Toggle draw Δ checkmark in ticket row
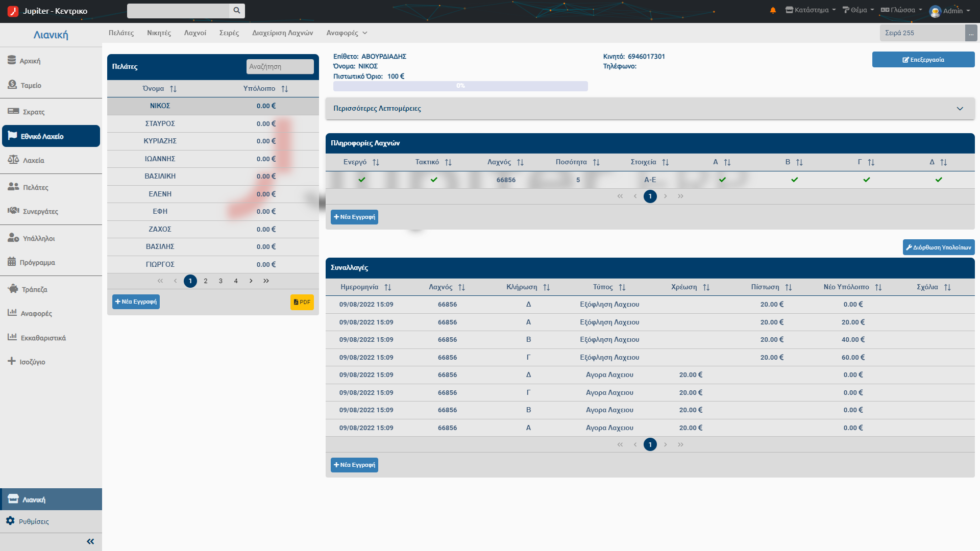 939,180
